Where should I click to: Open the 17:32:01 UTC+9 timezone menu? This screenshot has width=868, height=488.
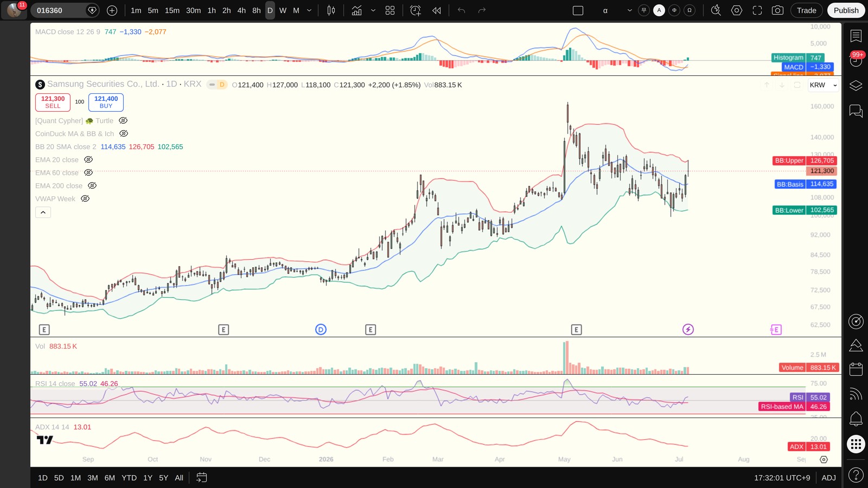(782, 478)
